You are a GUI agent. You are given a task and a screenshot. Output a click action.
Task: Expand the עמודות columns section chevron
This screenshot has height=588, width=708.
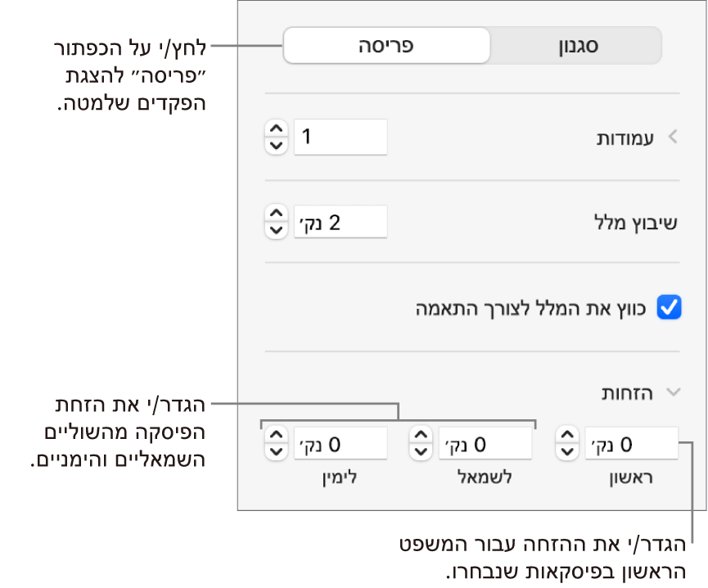point(674,138)
